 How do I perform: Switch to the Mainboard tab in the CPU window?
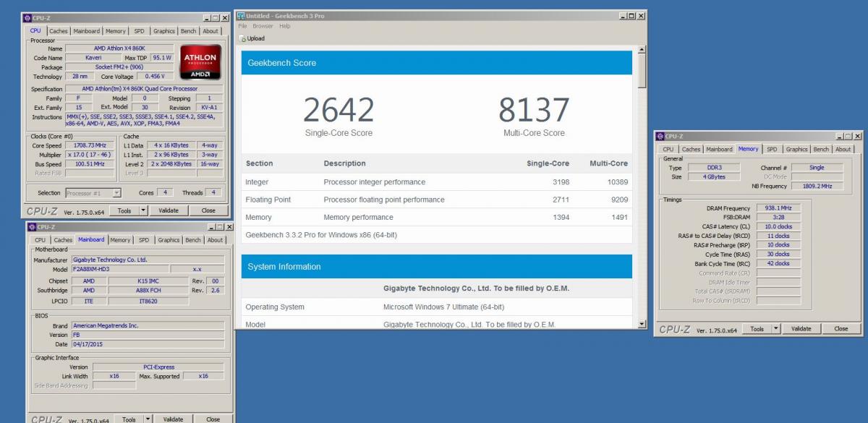[x=87, y=31]
